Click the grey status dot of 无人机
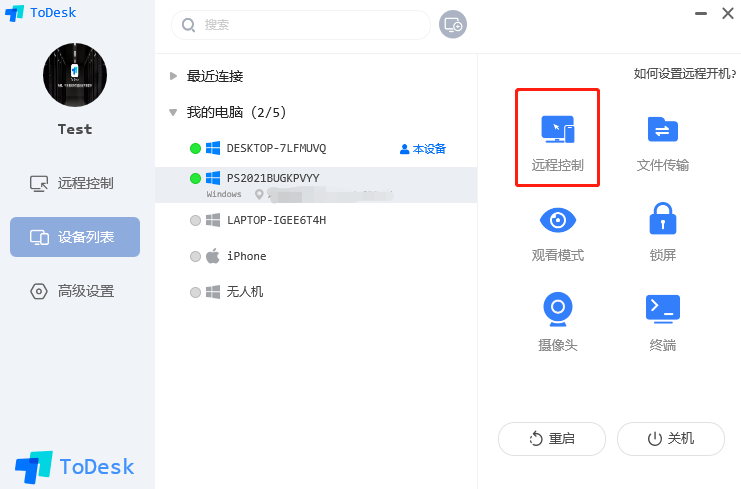Image resolution: width=741 pixels, height=489 pixels. point(195,292)
